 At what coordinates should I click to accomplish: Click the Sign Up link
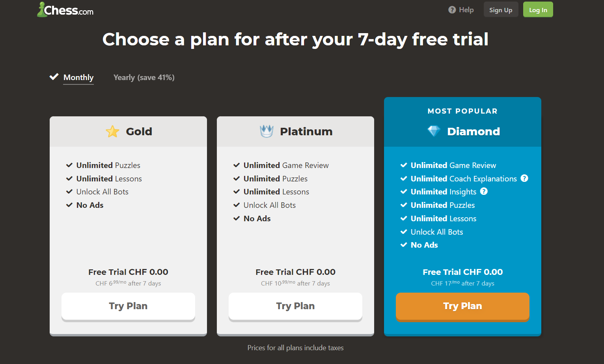click(501, 9)
